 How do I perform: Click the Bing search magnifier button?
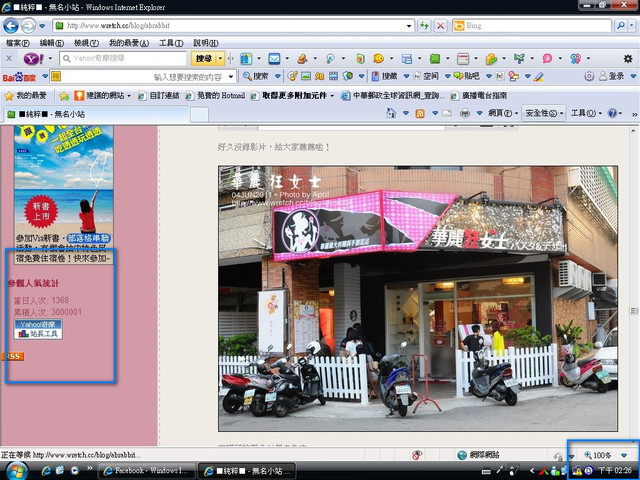[620, 26]
